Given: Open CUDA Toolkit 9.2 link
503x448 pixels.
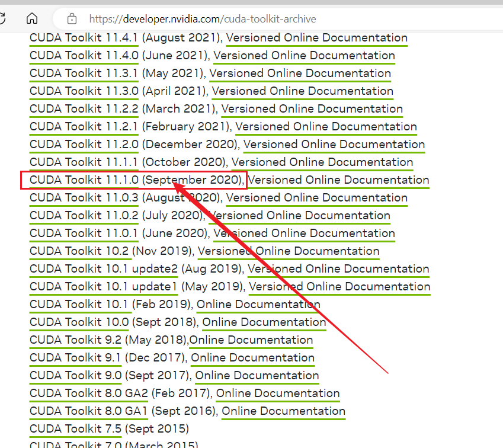Looking at the screenshot, I should click(x=76, y=340).
